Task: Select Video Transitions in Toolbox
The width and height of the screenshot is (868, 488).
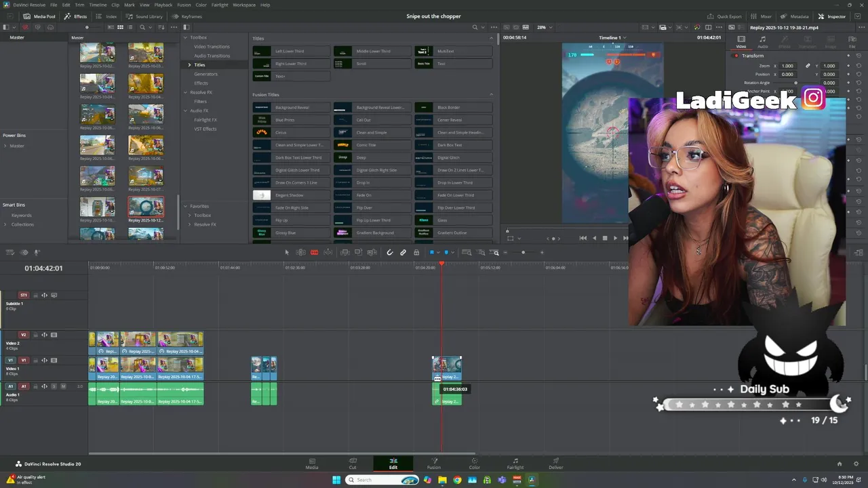Action: tap(212, 47)
